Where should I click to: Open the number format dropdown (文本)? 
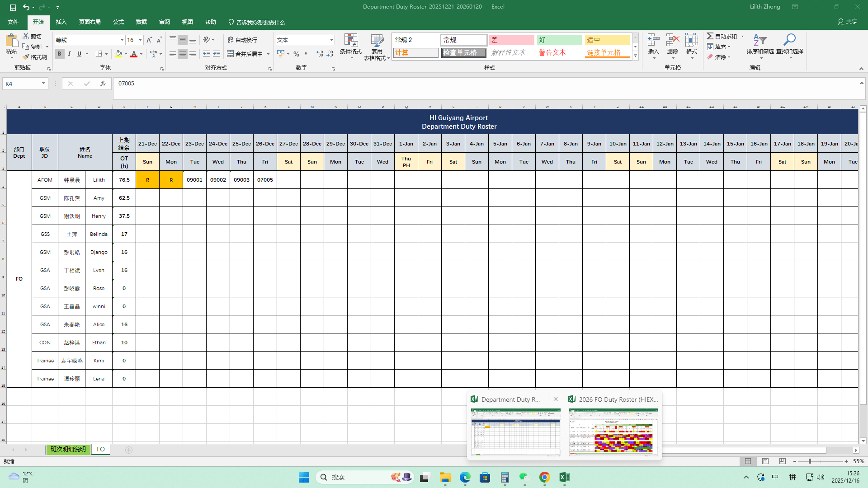tap(331, 40)
